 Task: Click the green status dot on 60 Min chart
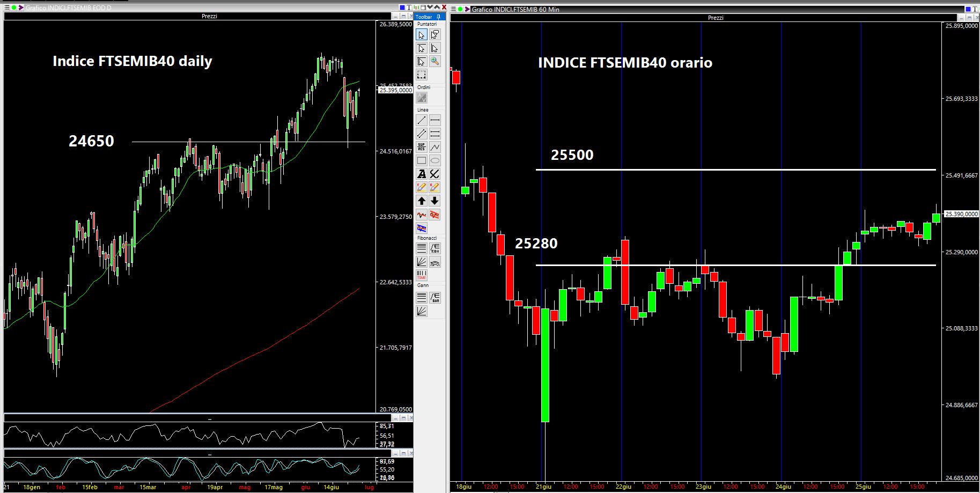pyautogui.click(x=460, y=9)
